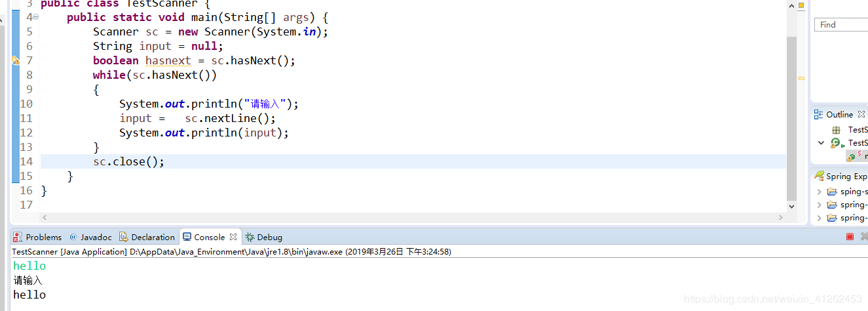
Task: Click the yellow annotation at top of overview ruler
Action: [801, 5]
